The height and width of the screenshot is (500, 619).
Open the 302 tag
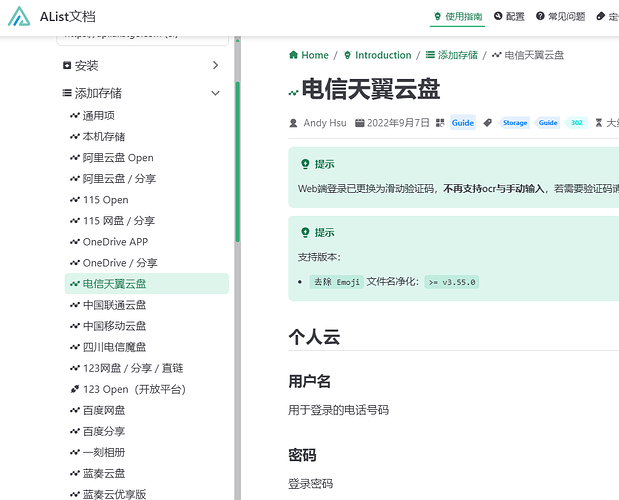pyautogui.click(x=576, y=123)
